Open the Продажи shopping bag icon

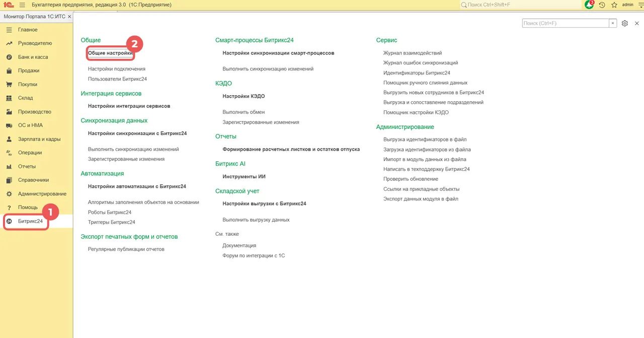tap(9, 71)
